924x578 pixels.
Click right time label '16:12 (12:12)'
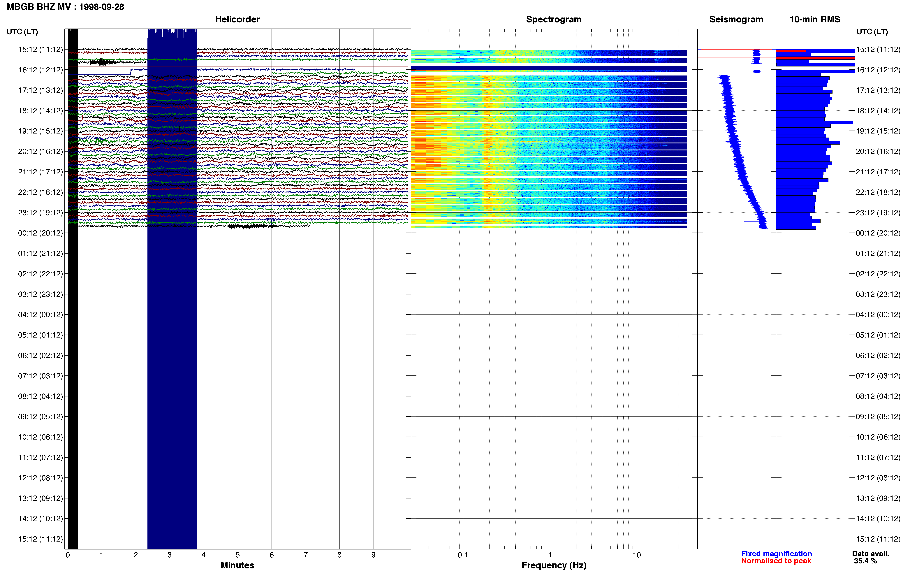point(878,70)
